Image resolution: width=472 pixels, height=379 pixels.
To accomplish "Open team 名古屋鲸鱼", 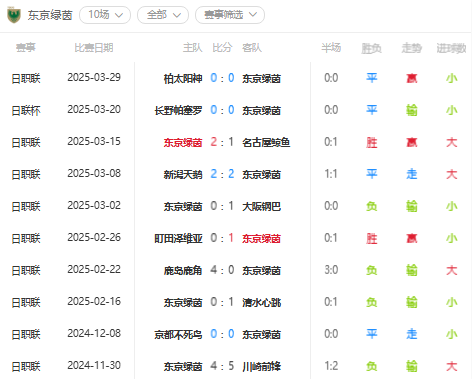I will (x=266, y=142).
